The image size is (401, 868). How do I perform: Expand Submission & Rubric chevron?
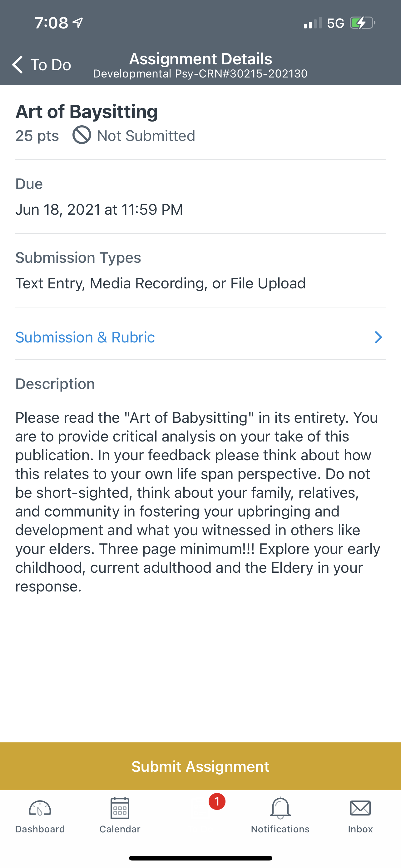[378, 337]
